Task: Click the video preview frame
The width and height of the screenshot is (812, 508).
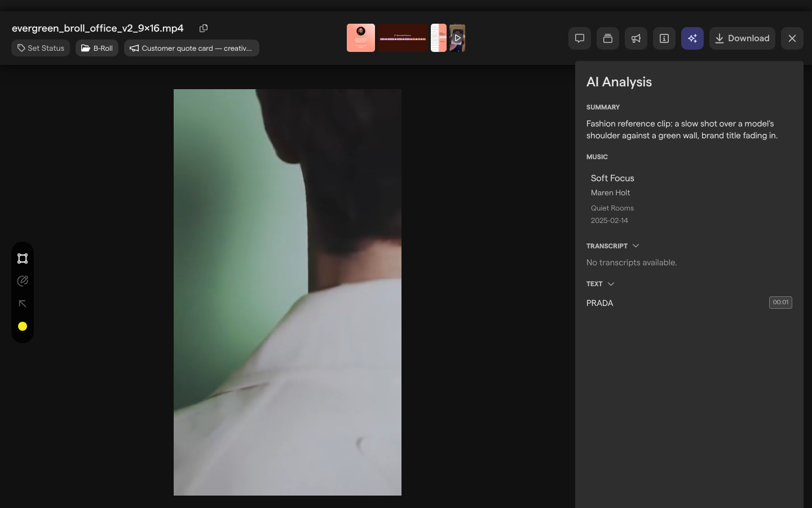Action: [288, 292]
